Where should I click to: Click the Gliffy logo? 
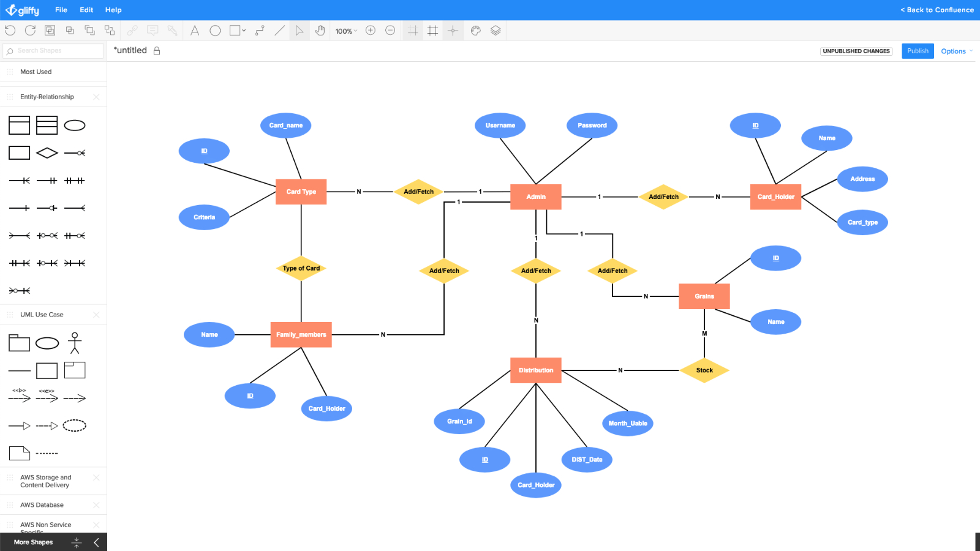coord(23,10)
